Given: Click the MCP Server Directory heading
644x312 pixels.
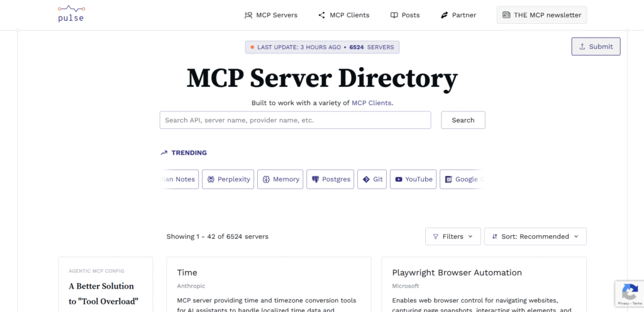Looking at the screenshot, I should click(322, 78).
